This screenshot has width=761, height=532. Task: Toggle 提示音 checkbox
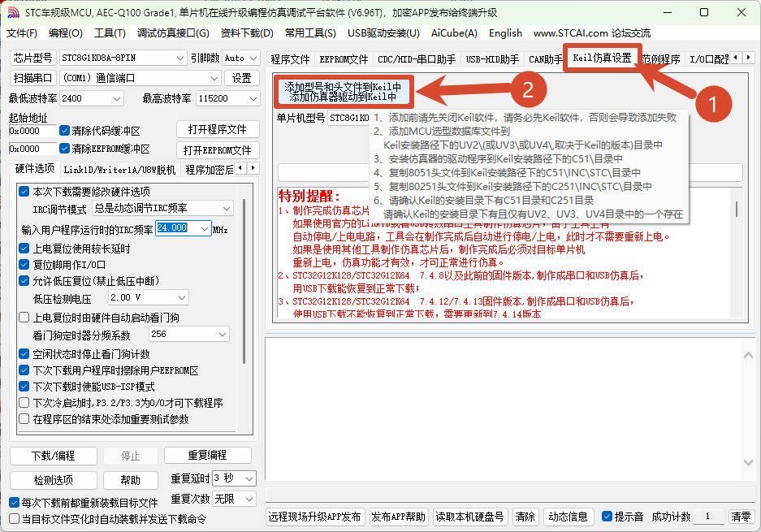[x=607, y=517]
